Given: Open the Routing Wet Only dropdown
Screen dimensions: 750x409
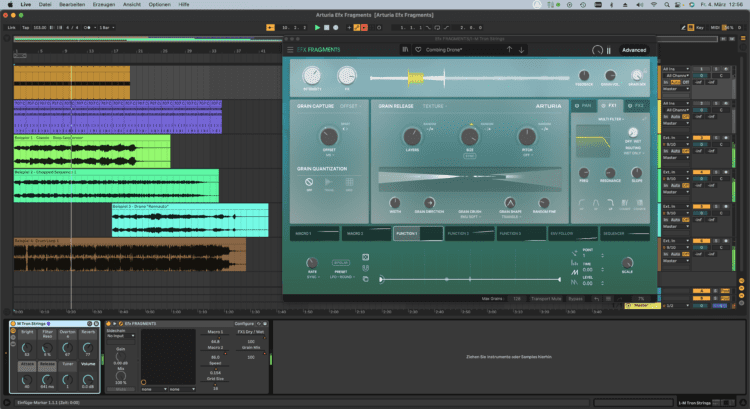Looking at the screenshot, I should [x=634, y=153].
